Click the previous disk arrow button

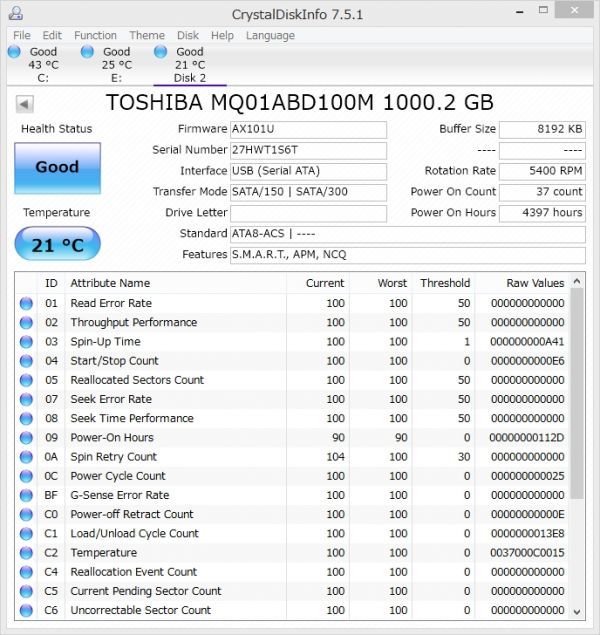point(24,104)
